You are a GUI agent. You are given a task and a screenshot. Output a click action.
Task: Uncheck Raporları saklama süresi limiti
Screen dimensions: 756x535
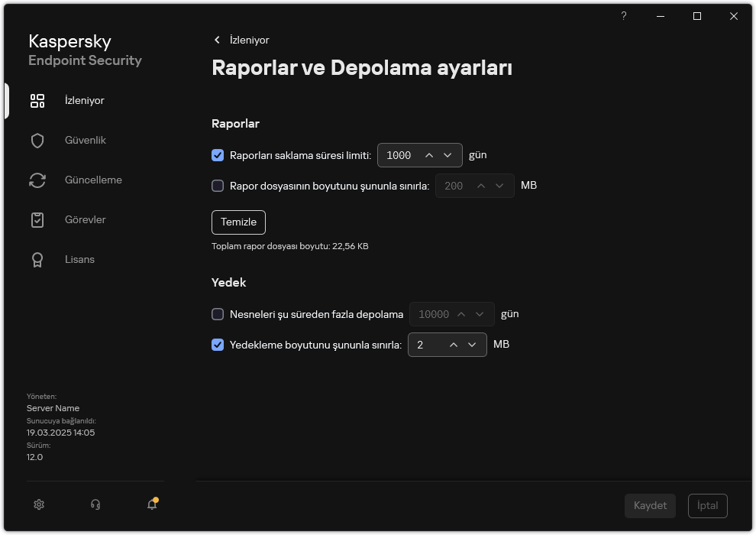(218, 155)
